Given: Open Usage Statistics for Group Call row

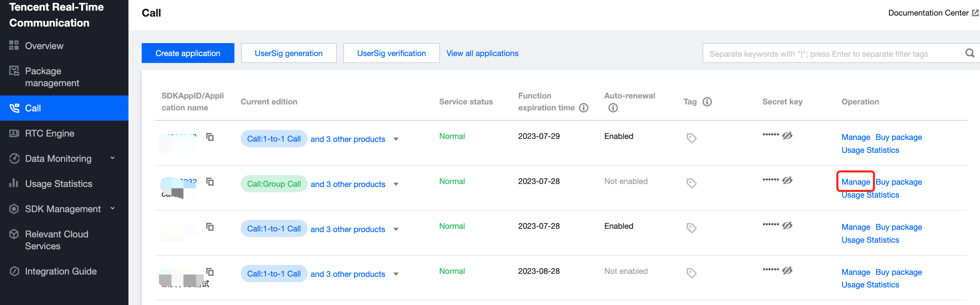Looking at the screenshot, I should [x=870, y=195].
